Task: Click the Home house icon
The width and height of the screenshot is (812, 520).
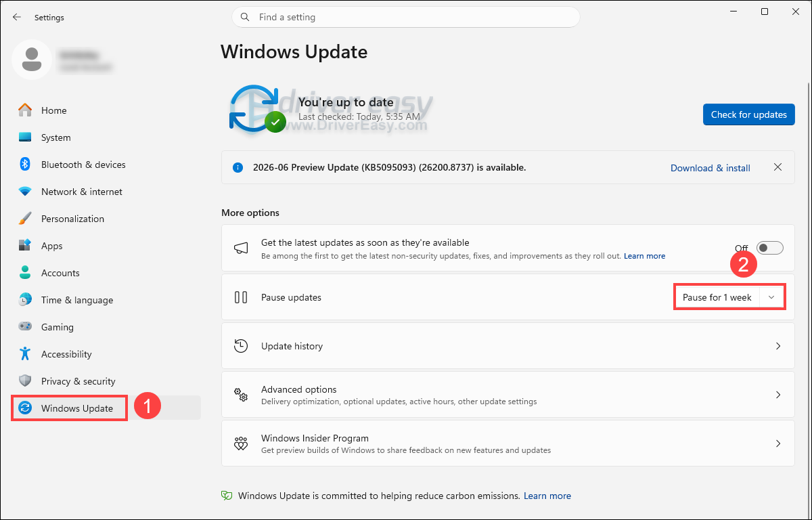Action: click(25, 110)
